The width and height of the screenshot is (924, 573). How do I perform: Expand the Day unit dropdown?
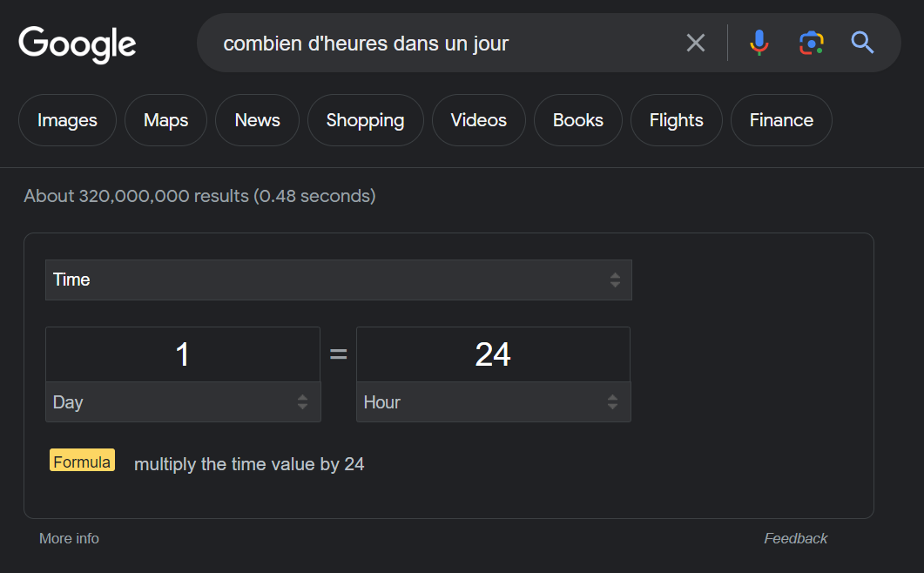pos(183,402)
